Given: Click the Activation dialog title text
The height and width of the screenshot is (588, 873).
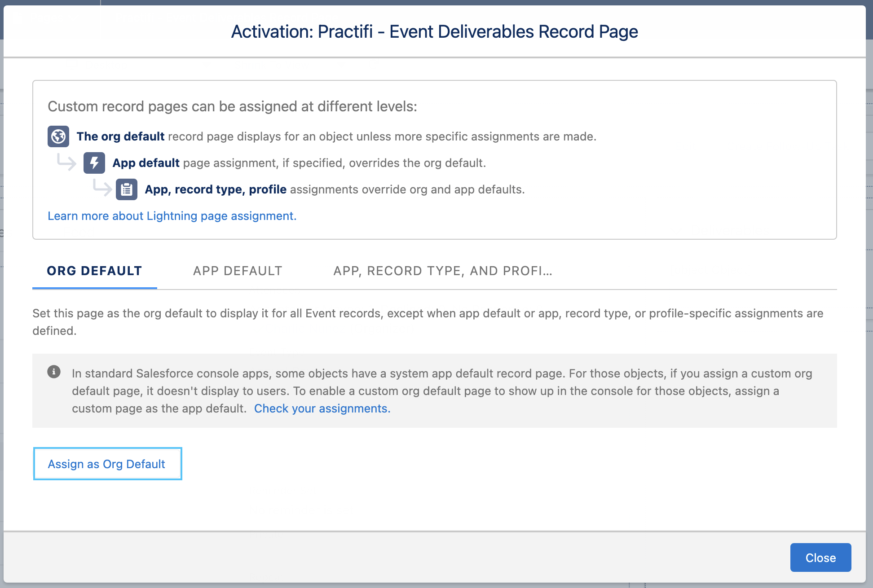Looking at the screenshot, I should 434,31.
